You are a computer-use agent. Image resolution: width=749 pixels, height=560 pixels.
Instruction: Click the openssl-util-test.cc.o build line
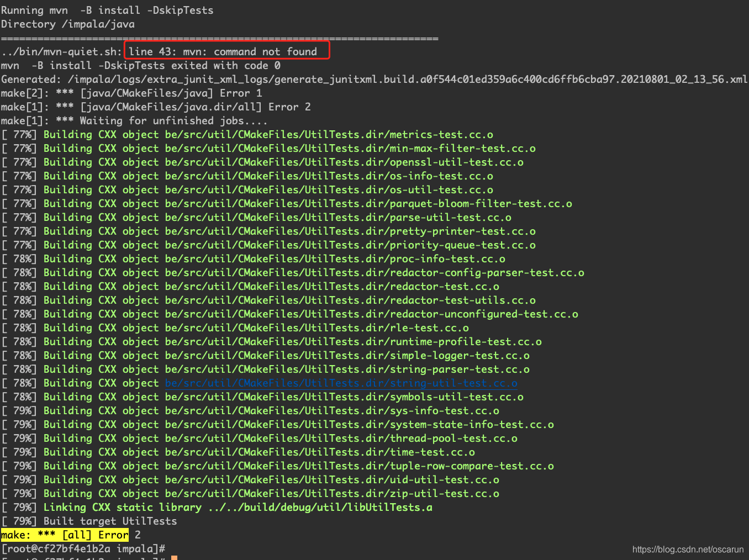(x=262, y=162)
